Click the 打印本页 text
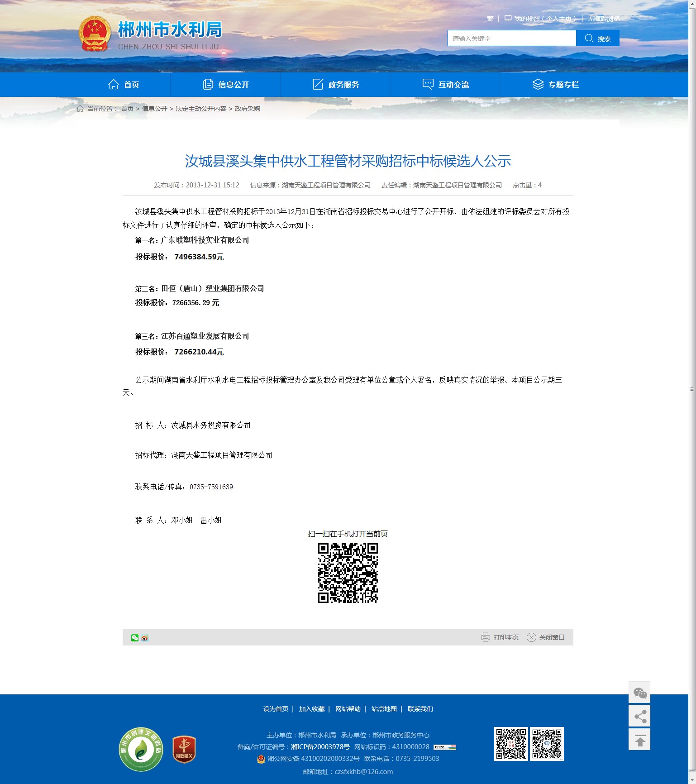This screenshot has width=696, height=784. [506, 637]
